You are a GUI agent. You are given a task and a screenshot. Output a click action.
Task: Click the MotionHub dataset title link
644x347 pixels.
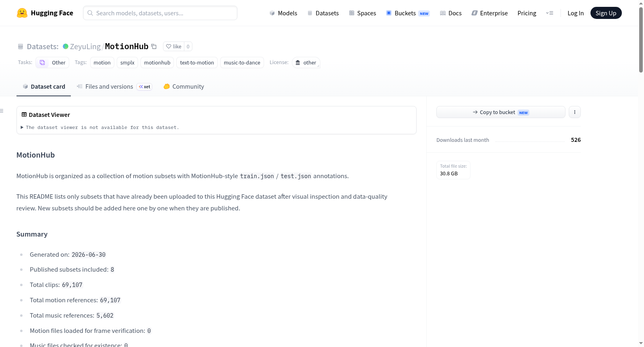click(127, 46)
